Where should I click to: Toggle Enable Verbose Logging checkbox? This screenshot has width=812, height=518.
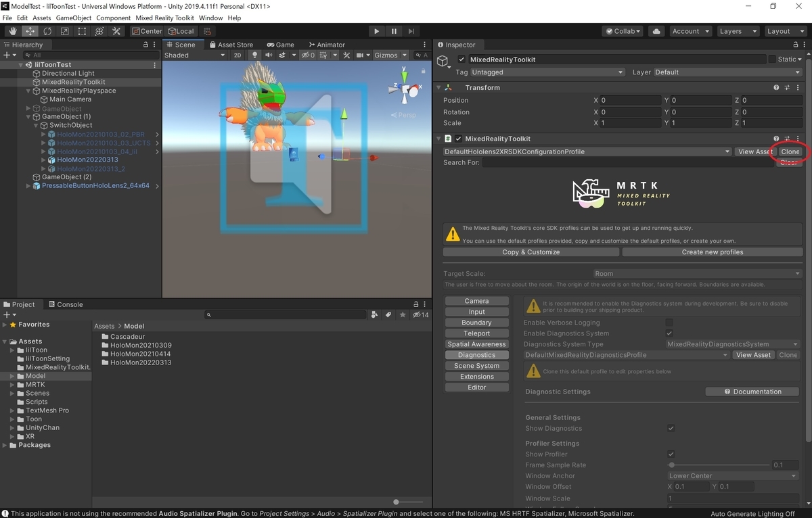coord(669,323)
